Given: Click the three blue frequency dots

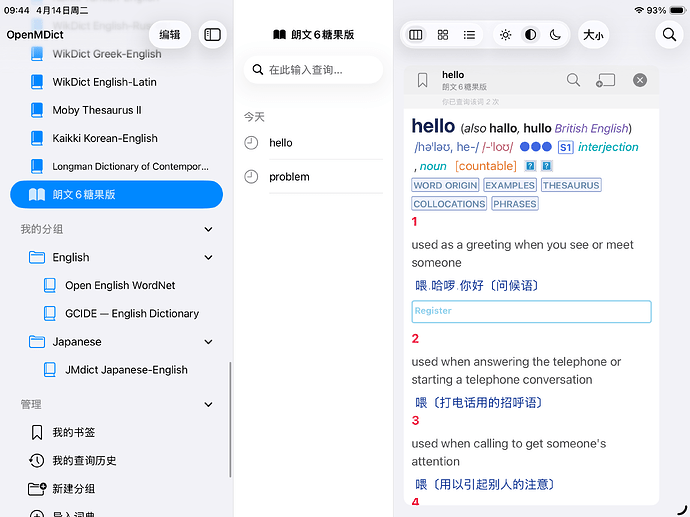Looking at the screenshot, I should coord(536,147).
